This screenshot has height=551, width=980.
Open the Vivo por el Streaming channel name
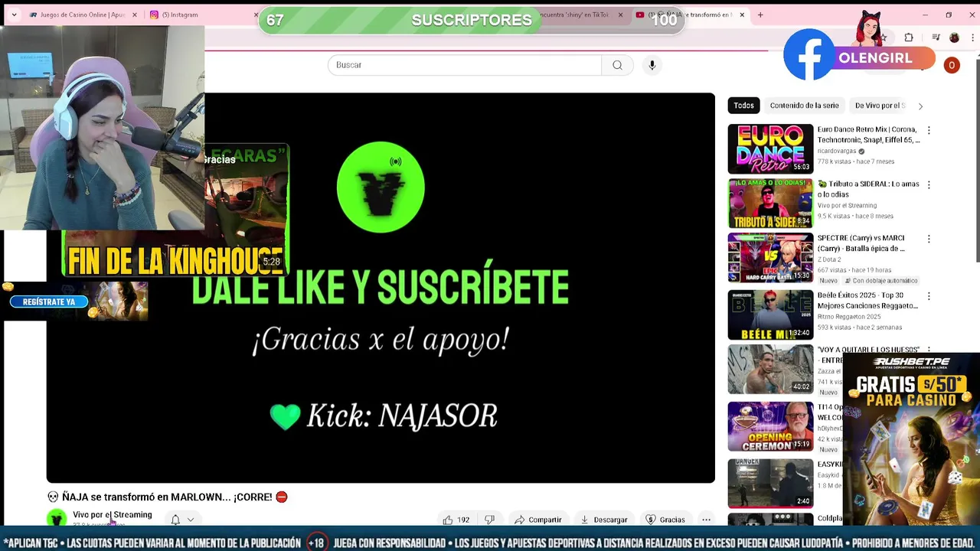[113, 515]
